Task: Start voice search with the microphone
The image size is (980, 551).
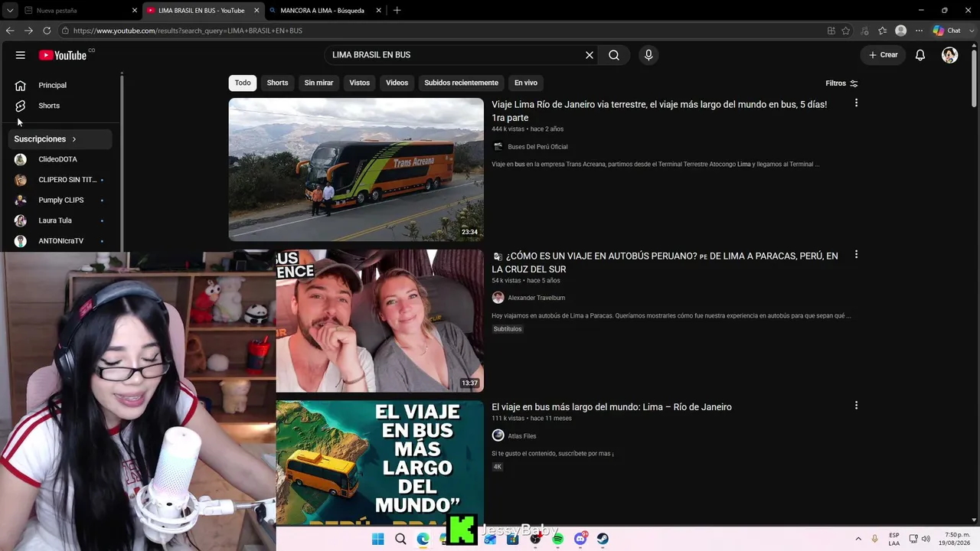Action: [648, 55]
